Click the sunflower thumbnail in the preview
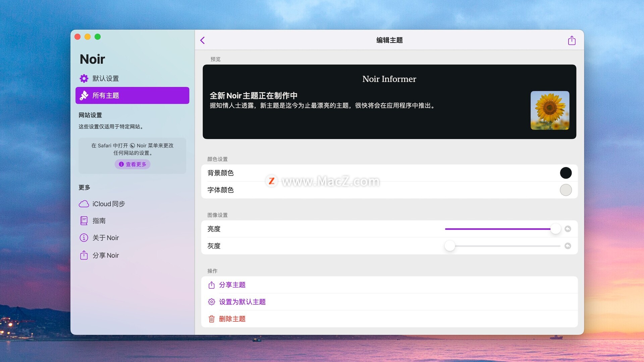Image resolution: width=644 pixels, height=362 pixels. tap(550, 110)
